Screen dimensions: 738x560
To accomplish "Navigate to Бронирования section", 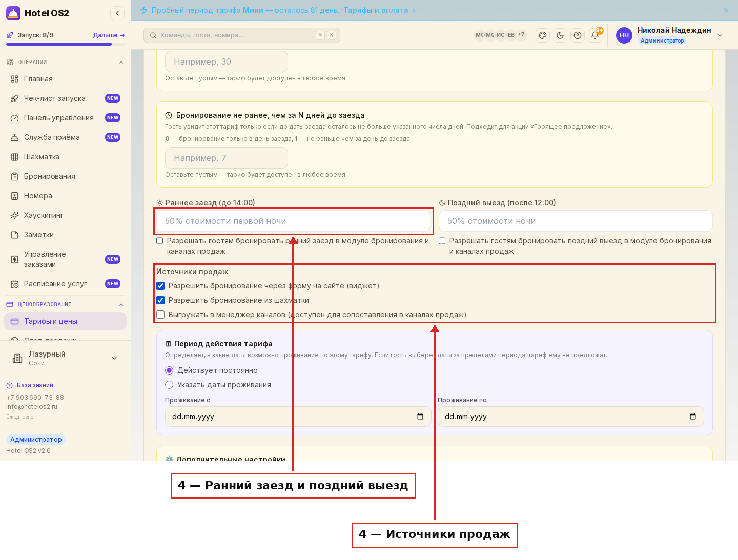I will click(65, 176).
